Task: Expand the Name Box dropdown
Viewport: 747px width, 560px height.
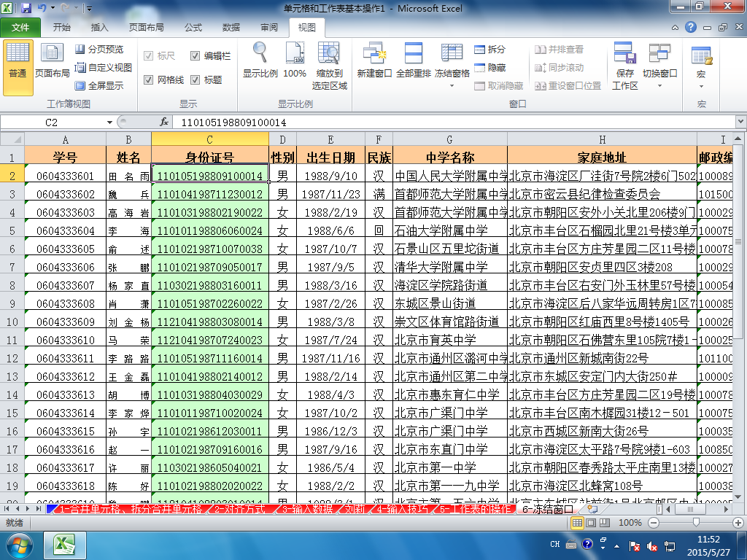Action: pos(109,122)
